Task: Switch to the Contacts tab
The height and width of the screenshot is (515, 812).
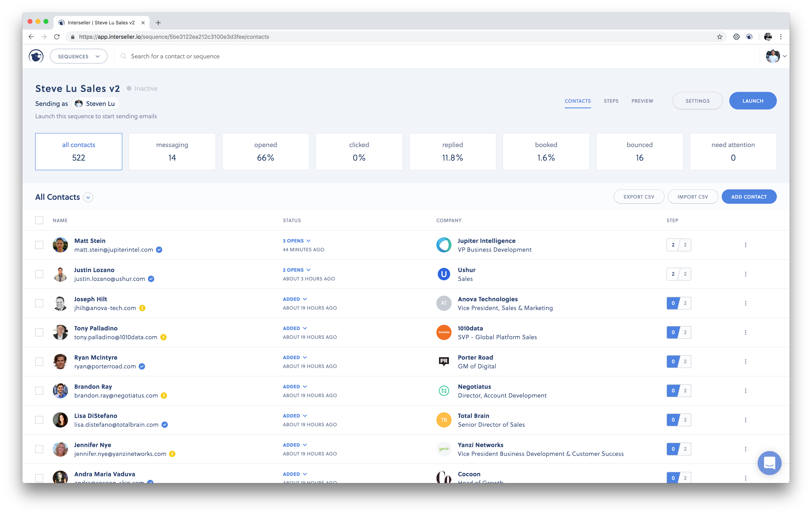Action: pos(578,101)
